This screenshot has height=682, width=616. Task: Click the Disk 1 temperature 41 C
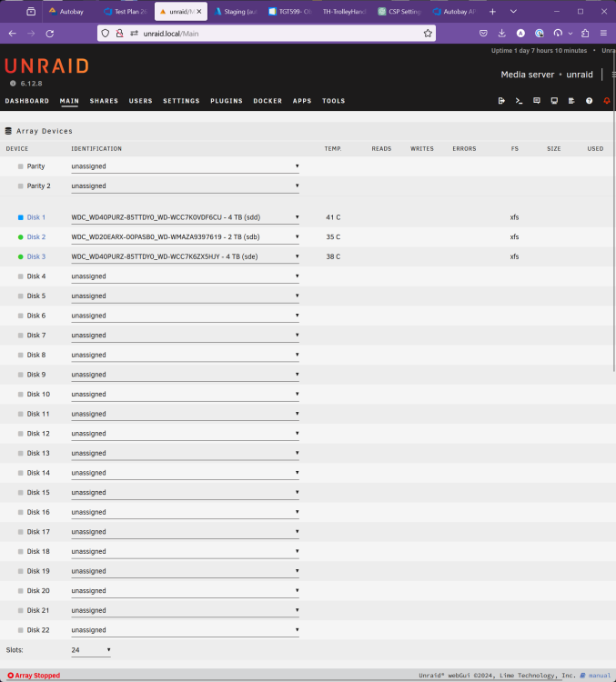coord(333,217)
